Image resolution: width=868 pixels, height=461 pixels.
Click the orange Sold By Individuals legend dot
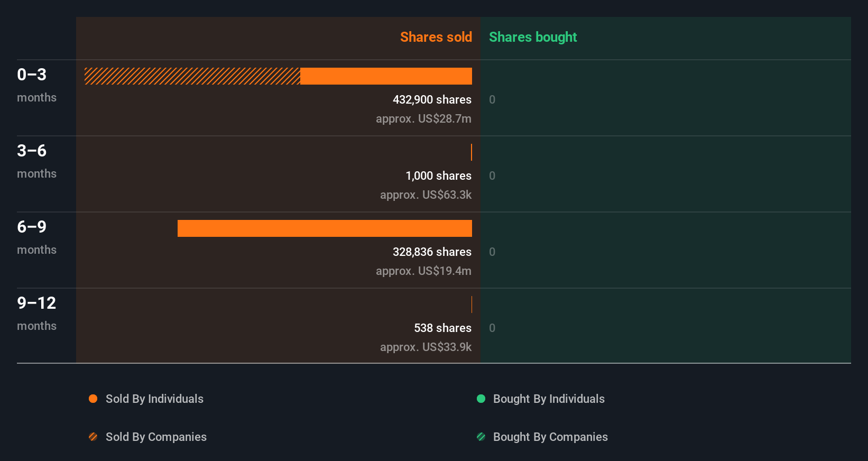pos(93,399)
